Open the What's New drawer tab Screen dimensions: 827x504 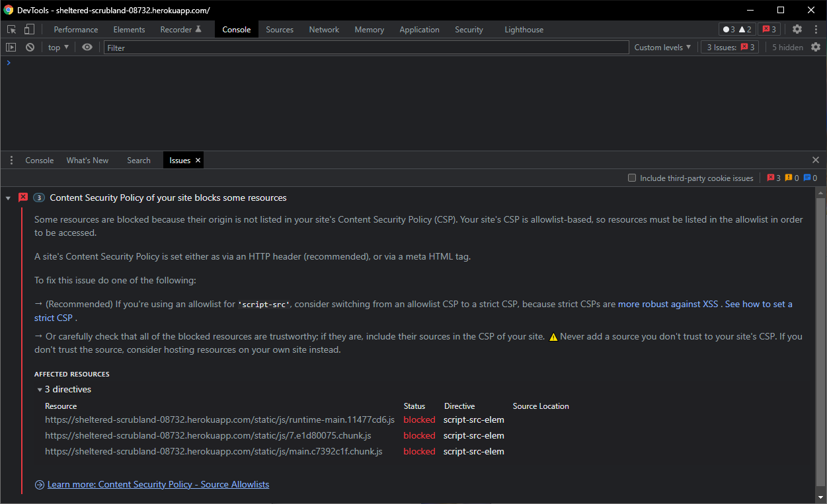click(87, 160)
